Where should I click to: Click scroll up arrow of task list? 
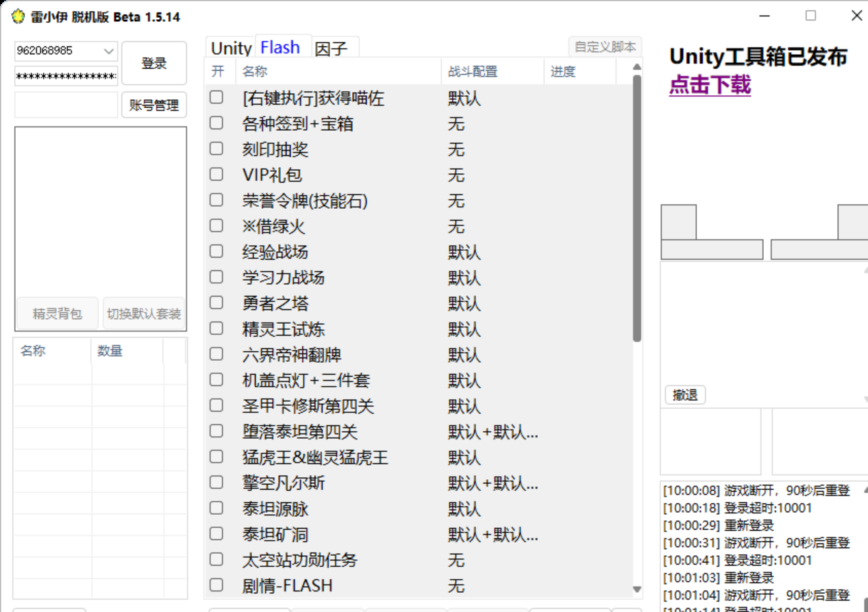point(636,66)
